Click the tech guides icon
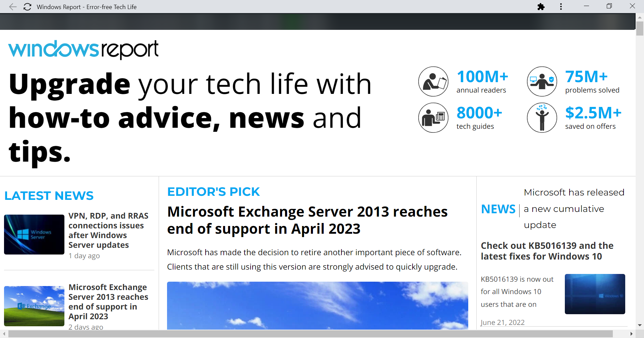 [433, 118]
